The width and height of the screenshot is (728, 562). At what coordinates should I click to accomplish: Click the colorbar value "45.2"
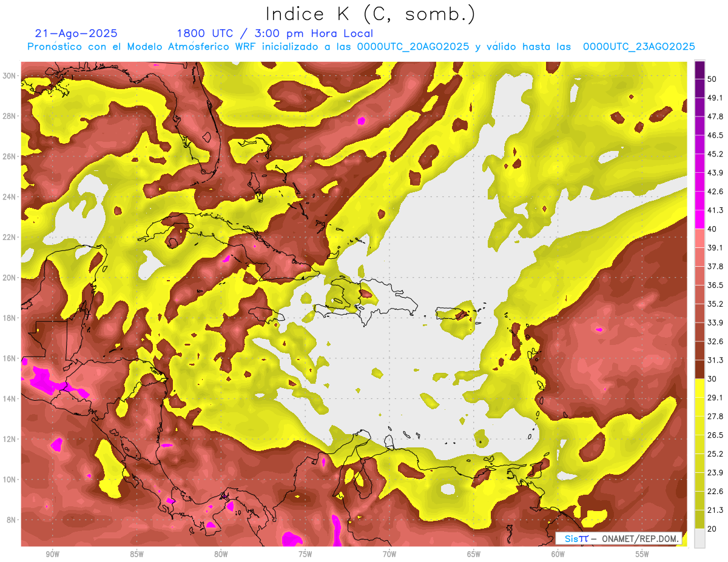pos(715,154)
